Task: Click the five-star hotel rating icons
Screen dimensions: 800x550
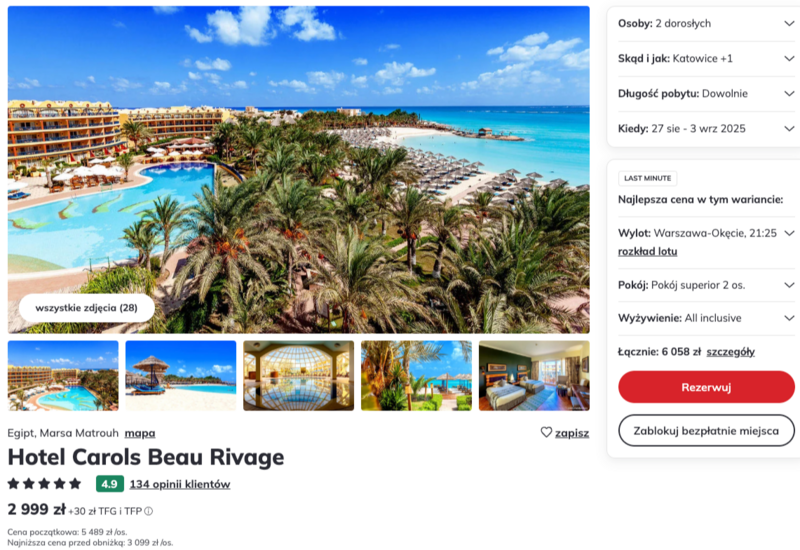Action: 44,484
